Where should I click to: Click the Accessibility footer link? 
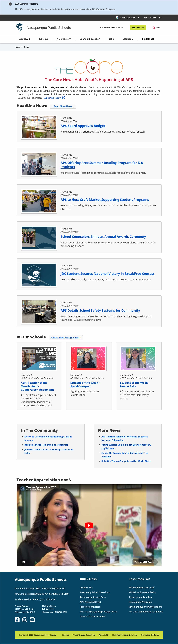coord(104,635)
